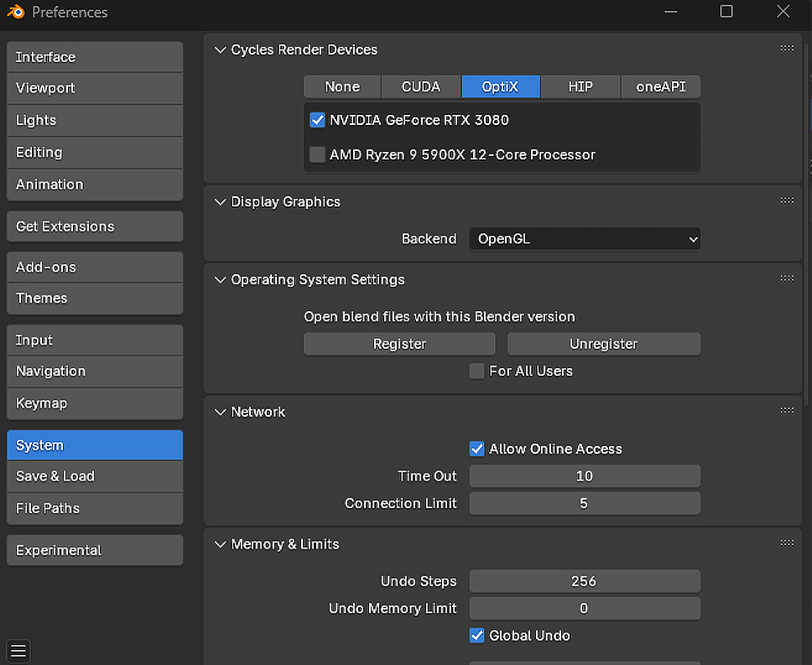Toggle the AMD Ryzen 9 5900X checkbox
812x665 pixels.
pos(317,154)
